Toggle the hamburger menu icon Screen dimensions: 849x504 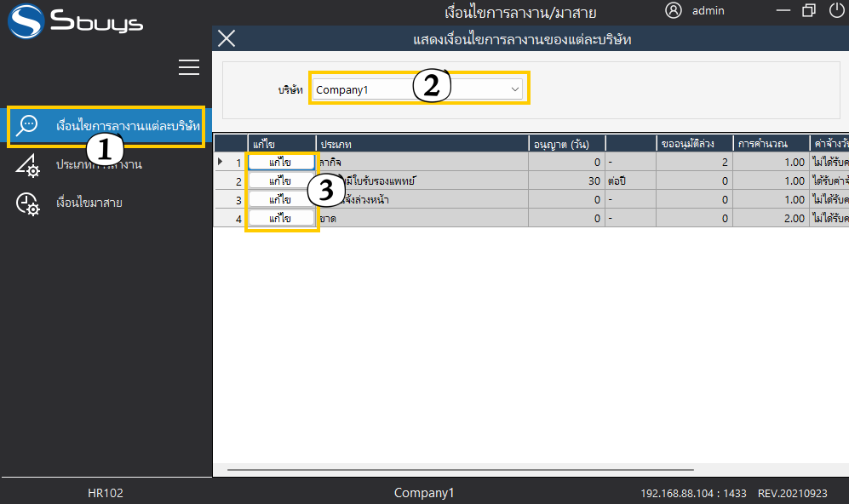pos(189,68)
